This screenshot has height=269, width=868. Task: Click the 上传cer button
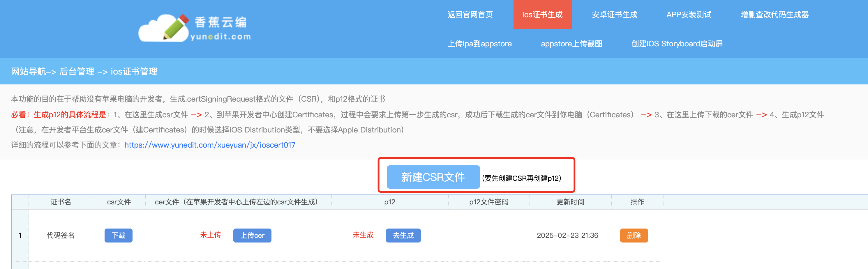point(252,235)
